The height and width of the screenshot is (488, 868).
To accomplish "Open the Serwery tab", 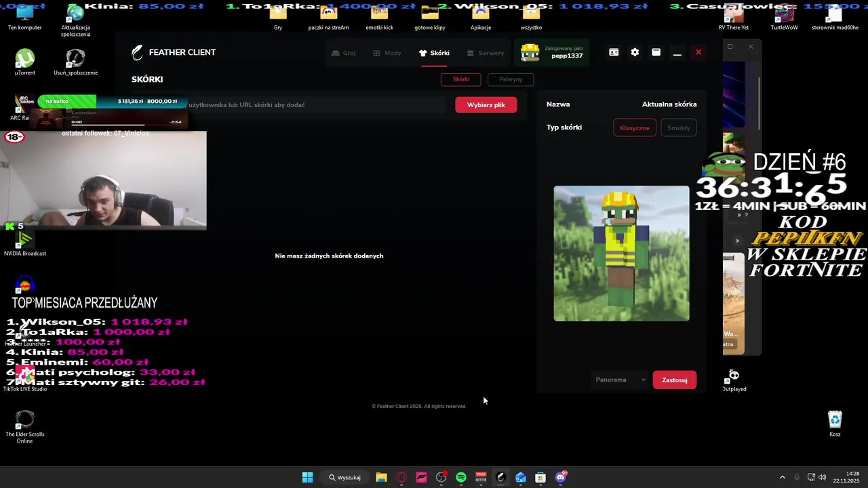I will 486,53.
